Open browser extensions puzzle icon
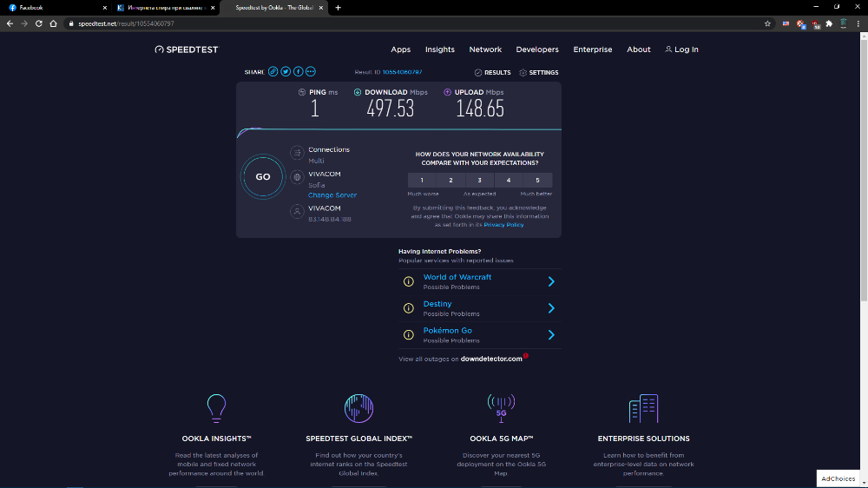The height and width of the screenshot is (488, 868). click(829, 23)
